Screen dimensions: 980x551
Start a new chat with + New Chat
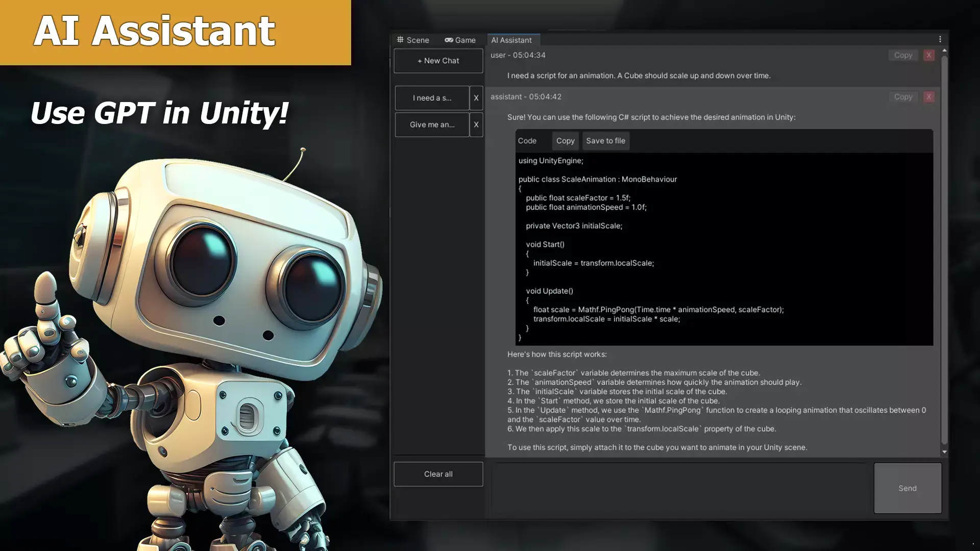(438, 61)
